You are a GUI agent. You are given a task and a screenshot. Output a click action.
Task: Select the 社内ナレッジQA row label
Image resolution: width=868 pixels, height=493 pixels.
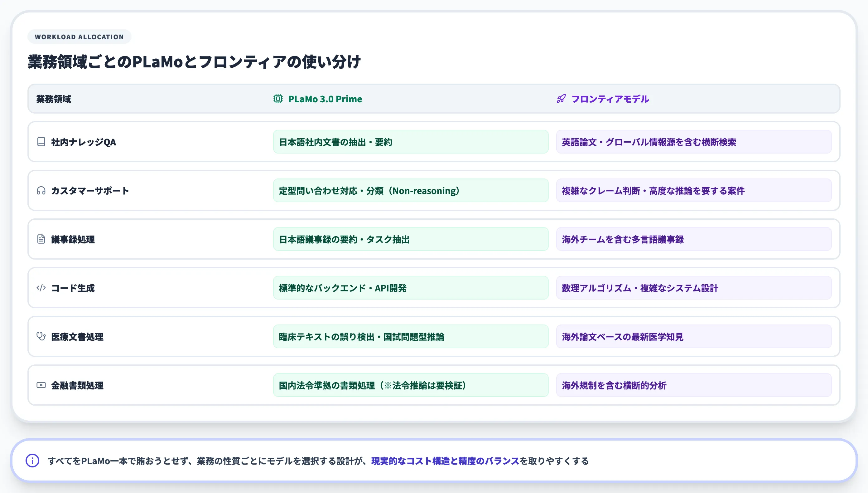[x=84, y=142]
